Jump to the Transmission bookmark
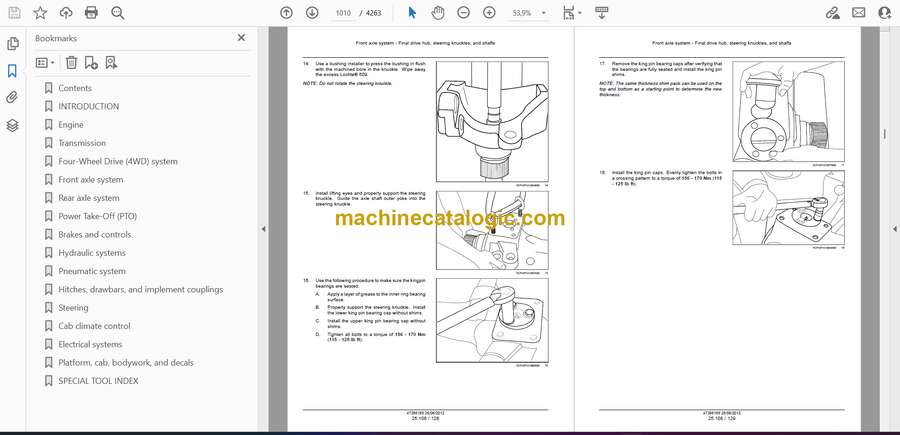 (82, 143)
